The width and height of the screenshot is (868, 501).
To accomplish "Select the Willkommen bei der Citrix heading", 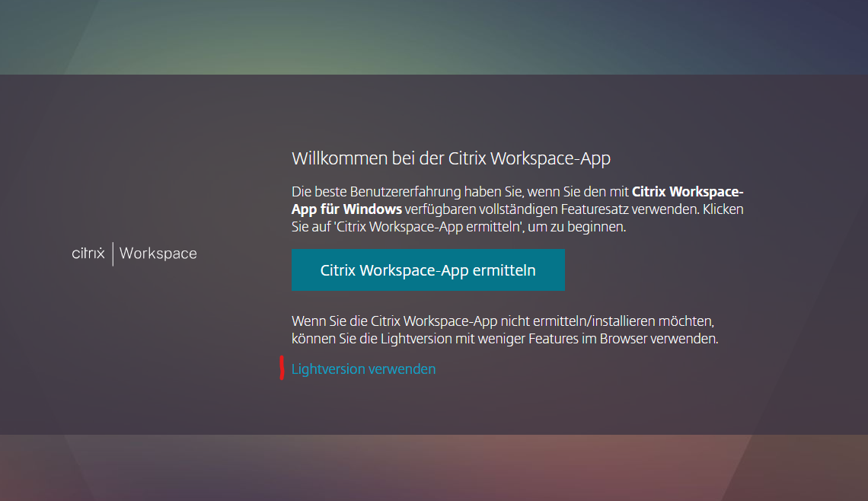I will click(451, 158).
